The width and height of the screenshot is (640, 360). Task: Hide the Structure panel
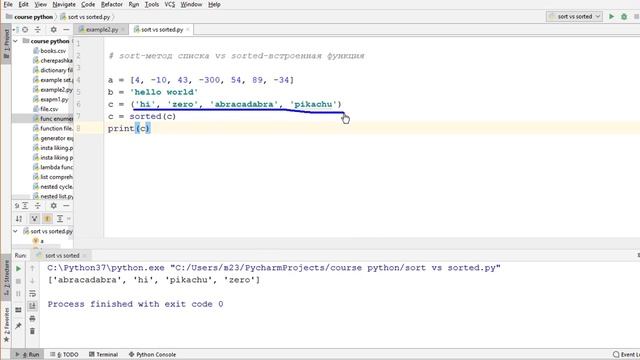click(x=66, y=206)
